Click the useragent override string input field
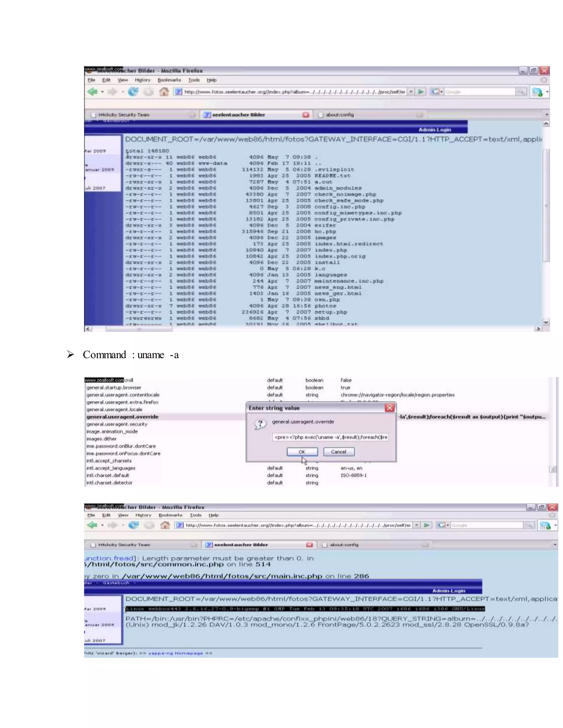Viewport: 563px width, 728px height. pos(330,437)
